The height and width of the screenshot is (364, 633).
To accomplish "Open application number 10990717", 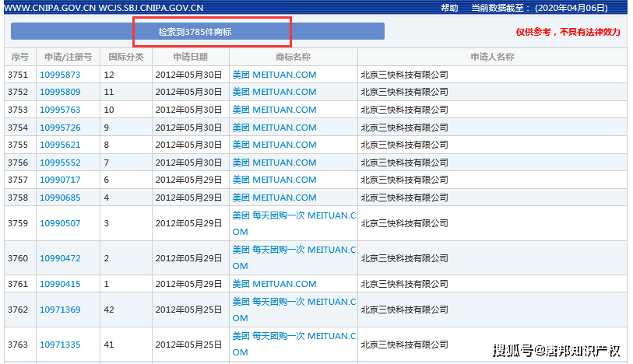I will coord(60,180).
